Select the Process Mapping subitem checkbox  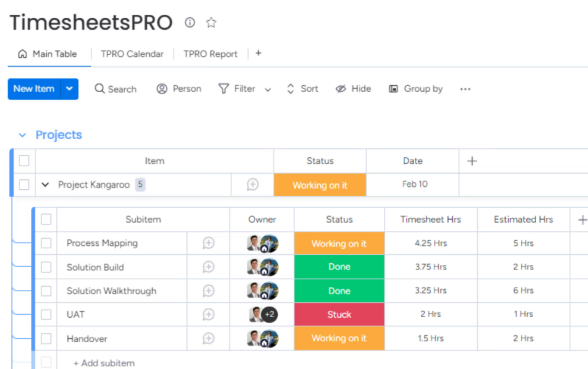coord(46,243)
